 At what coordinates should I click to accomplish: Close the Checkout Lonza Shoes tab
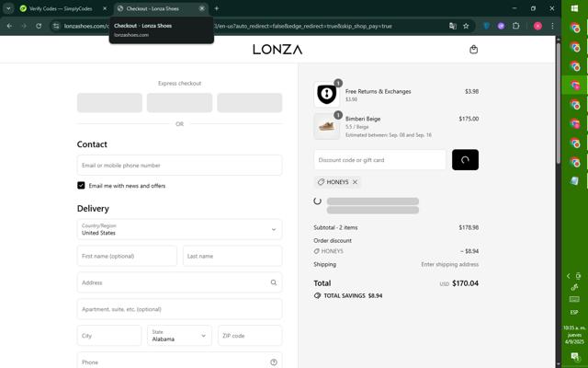(202, 8)
